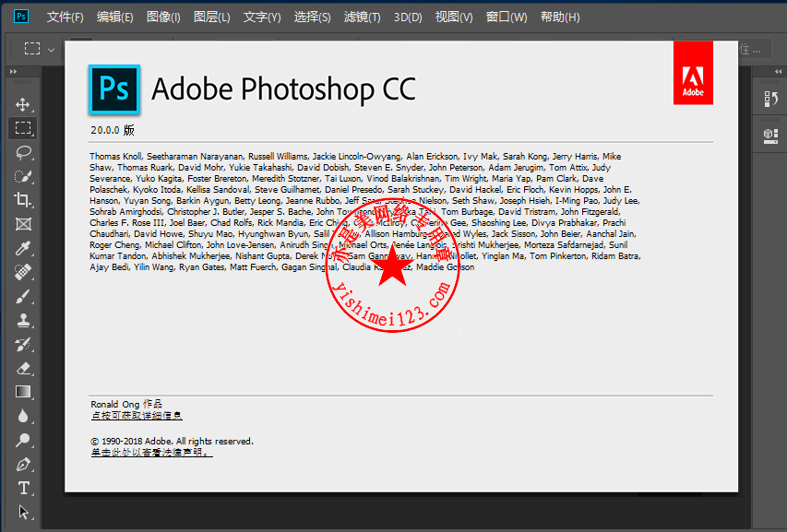Open the tool preset picker dropdown arrow
This screenshot has width=787, height=532.
[51, 50]
